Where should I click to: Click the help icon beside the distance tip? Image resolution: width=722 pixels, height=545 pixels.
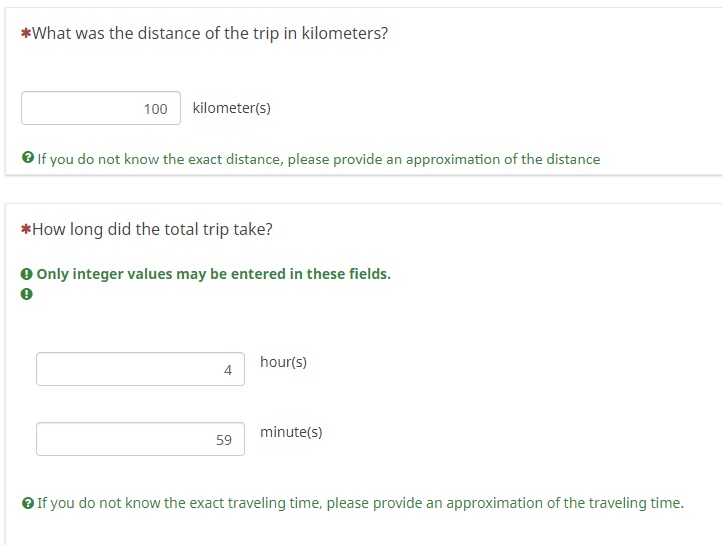tap(27, 159)
